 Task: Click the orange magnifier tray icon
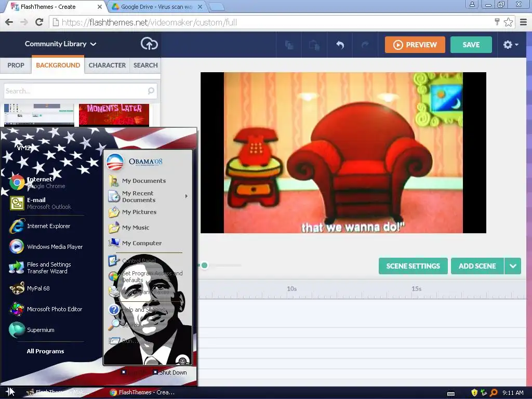pyautogui.click(x=494, y=393)
